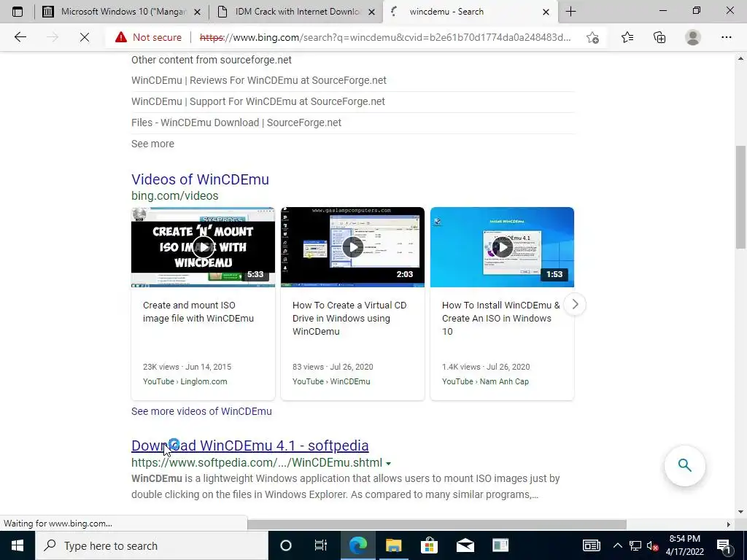The image size is (747, 560).
Task: Open Edge Settings and more menu
Action: pos(726,37)
